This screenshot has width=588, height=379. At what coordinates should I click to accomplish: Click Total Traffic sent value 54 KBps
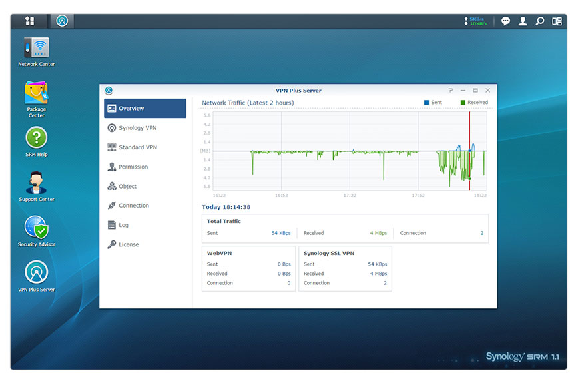[281, 233]
